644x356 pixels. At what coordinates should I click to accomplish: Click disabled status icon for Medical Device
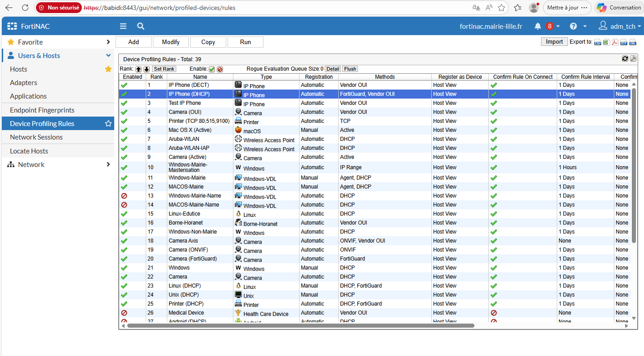[x=125, y=313]
